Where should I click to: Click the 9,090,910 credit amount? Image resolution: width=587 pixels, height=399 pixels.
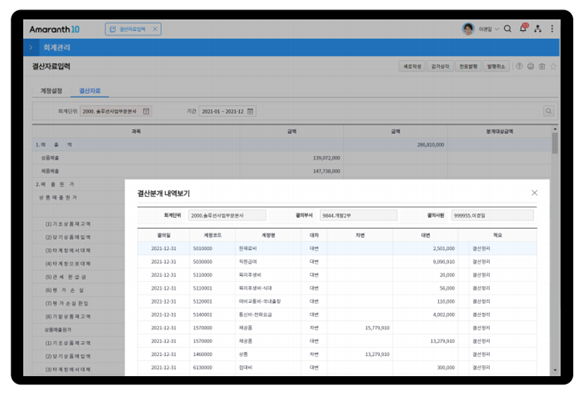[x=444, y=262]
